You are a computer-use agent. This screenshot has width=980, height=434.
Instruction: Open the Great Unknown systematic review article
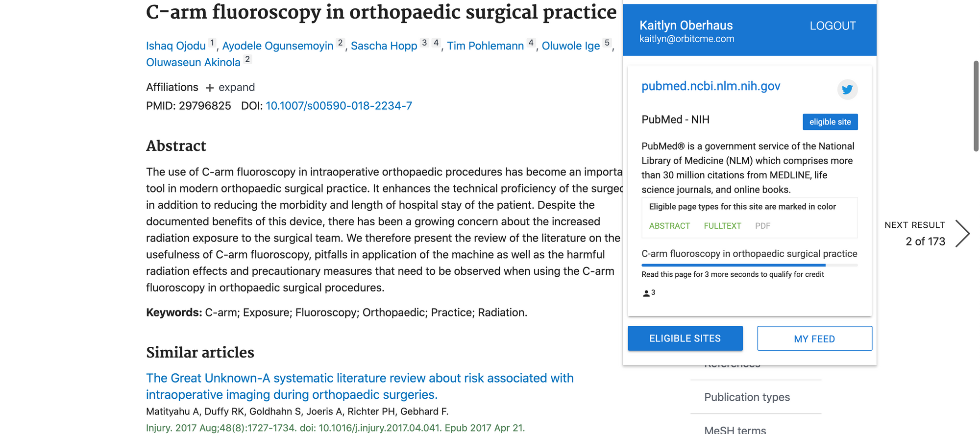click(359, 386)
